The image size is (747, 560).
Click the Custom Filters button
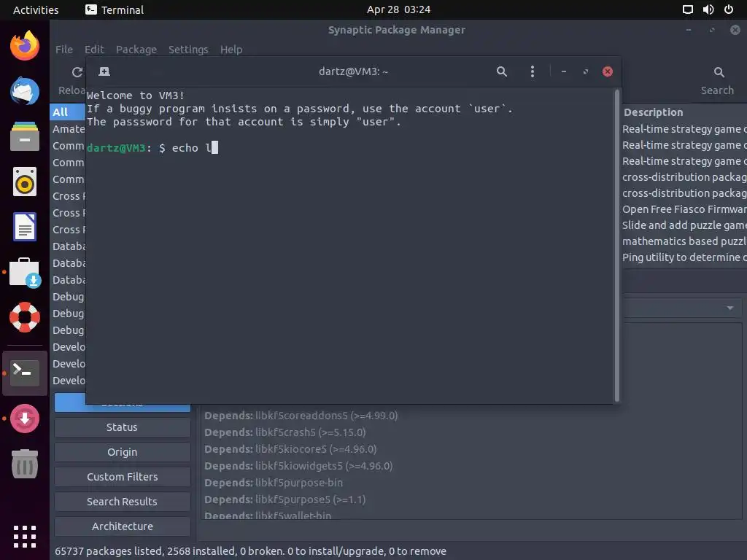pos(123,477)
